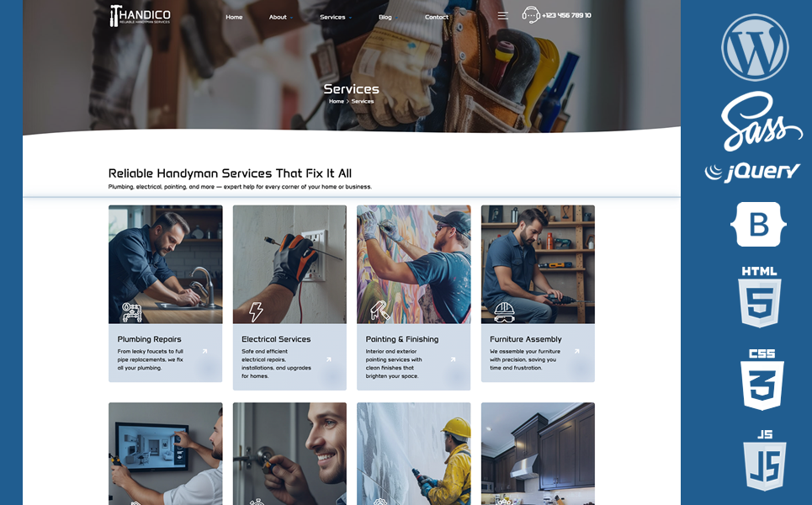812x505 pixels.
Task: Click the arrow on Electrical Services card
Action: (329, 359)
